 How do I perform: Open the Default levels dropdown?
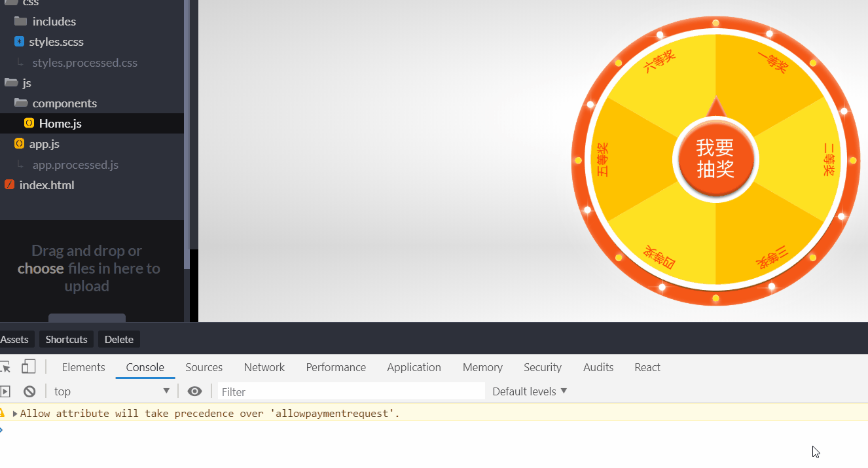pyautogui.click(x=529, y=391)
